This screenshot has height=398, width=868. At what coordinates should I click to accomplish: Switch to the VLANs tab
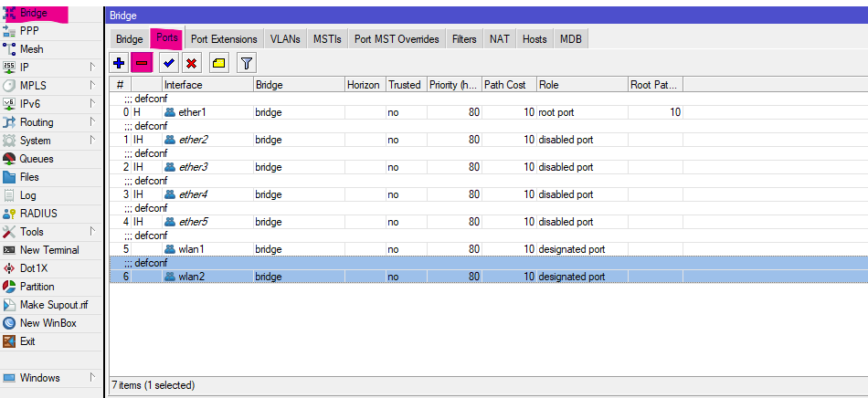pyautogui.click(x=285, y=39)
